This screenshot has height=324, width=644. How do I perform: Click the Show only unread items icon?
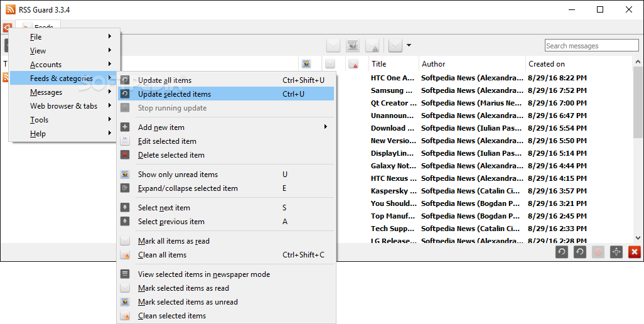coord(125,174)
